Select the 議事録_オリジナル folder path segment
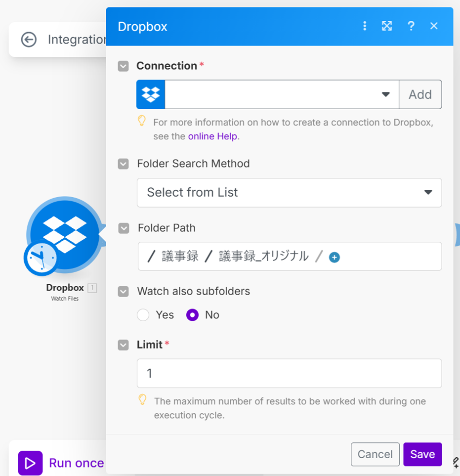This screenshot has height=476, width=460. (x=263, y=256)
